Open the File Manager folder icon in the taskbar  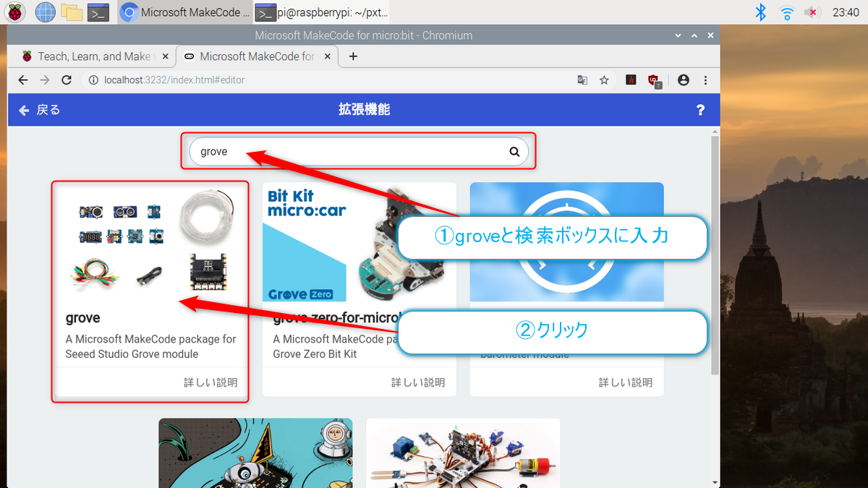coord(72,12)
